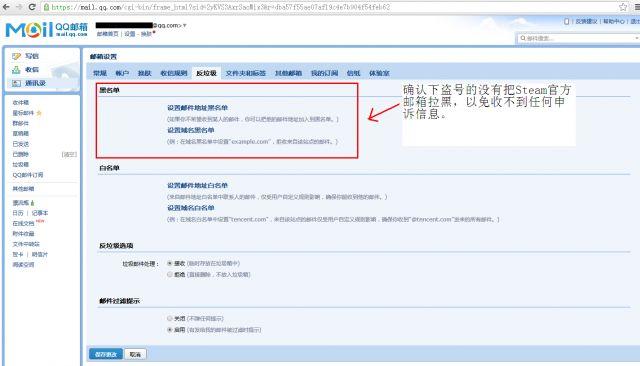Expand the search box dropdown arrow
This screenshot has height=366, width=640.
pos(637,38)
